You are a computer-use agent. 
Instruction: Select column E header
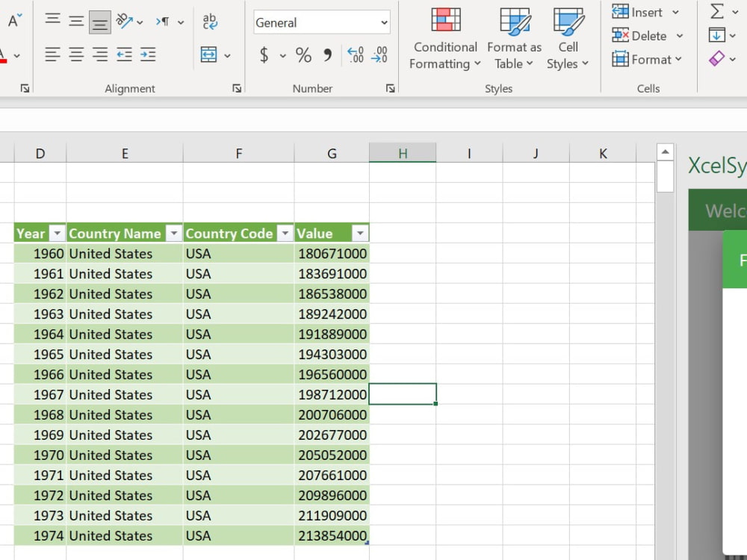(125, 153)
